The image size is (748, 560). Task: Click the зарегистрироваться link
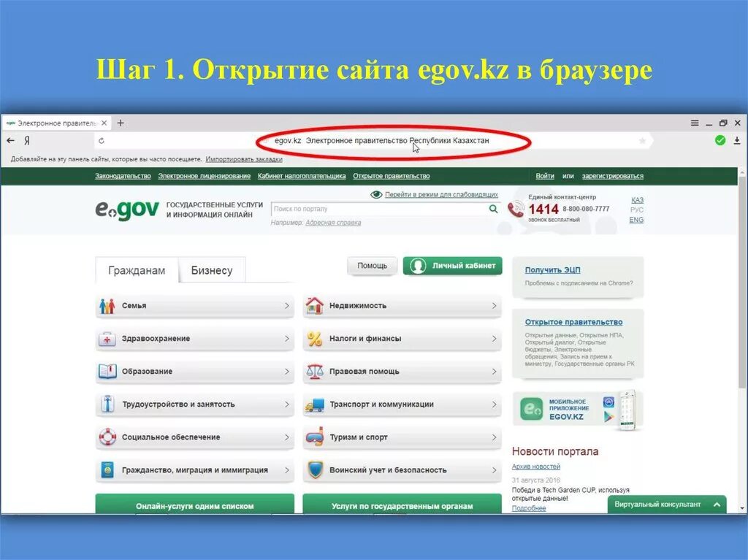point(613,176)
